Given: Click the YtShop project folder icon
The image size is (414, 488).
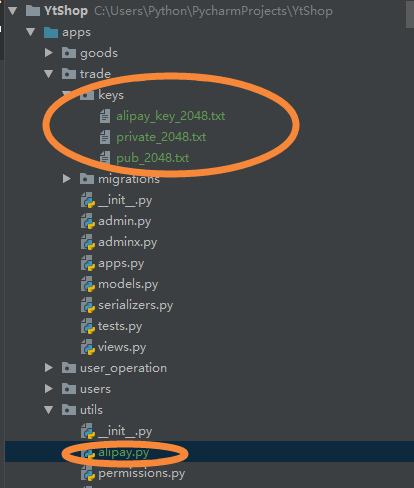Looking at the screenshot, I should (x=33, y=11).
